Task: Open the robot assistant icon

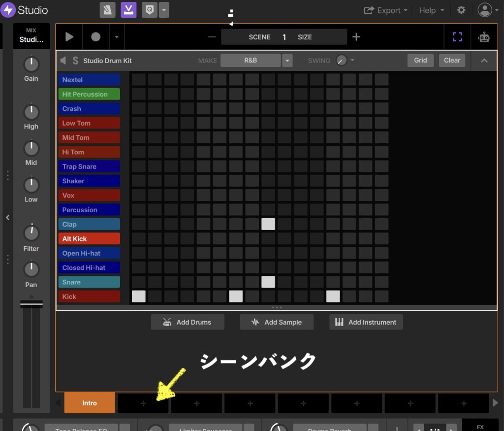Action: [484, 37]
